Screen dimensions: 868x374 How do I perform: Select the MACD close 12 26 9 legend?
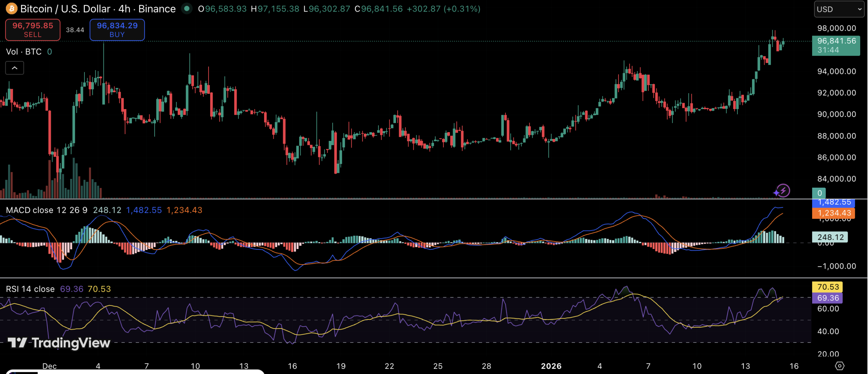(x=46, y=210)
